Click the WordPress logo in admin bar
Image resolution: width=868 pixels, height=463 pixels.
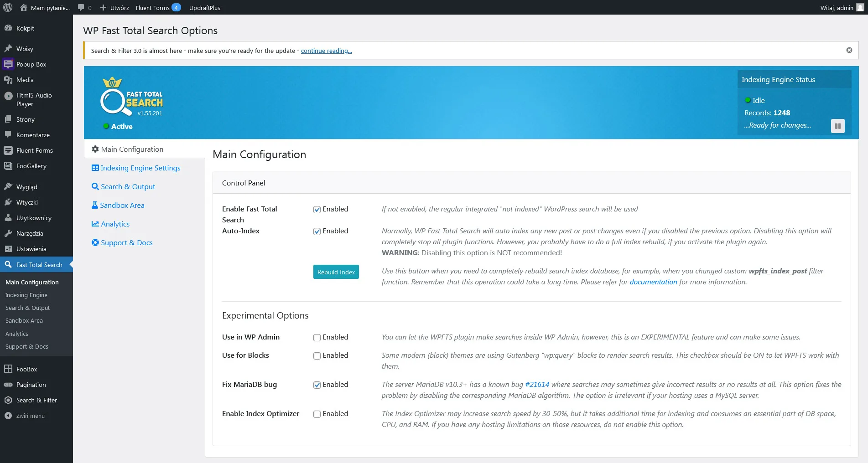[7, 7]
